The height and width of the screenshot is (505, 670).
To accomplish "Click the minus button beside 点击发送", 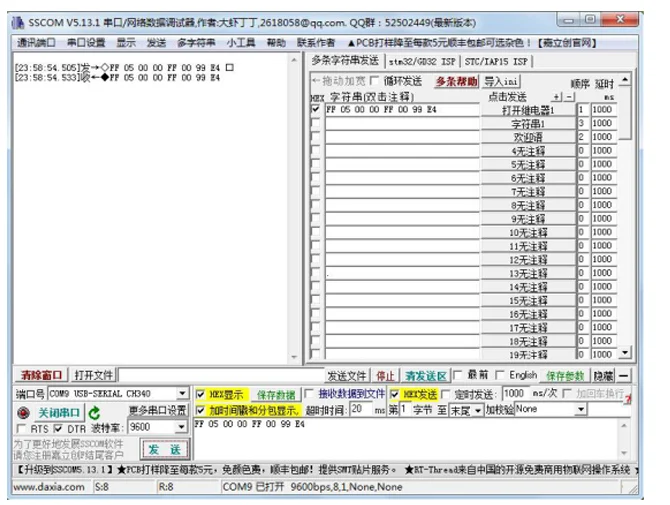I will coord(569,97).
